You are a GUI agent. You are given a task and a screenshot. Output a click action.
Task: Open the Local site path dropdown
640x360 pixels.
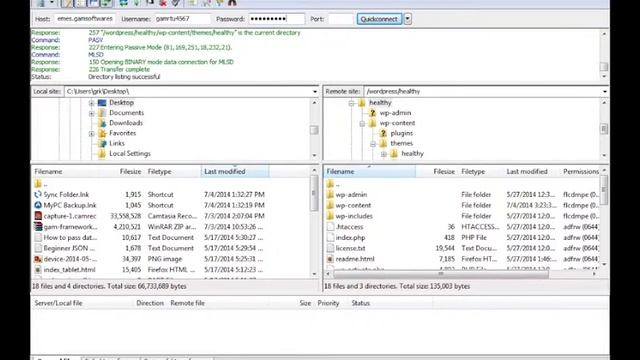[315, 91]
